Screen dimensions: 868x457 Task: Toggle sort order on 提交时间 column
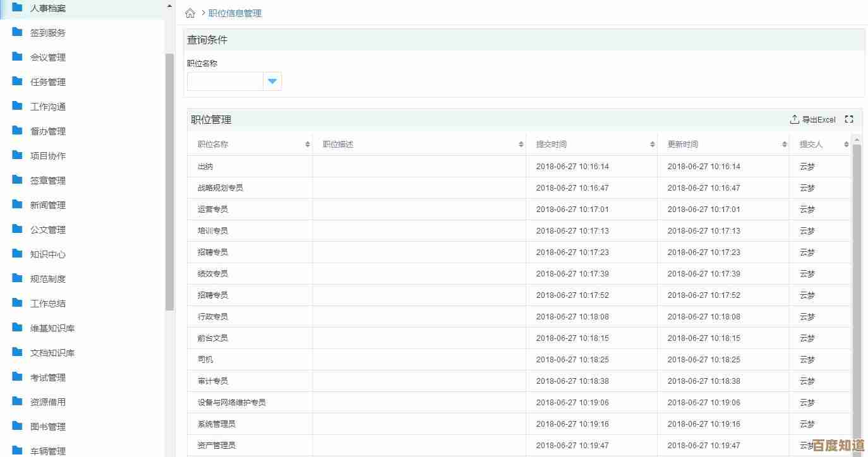click(652, 145)
